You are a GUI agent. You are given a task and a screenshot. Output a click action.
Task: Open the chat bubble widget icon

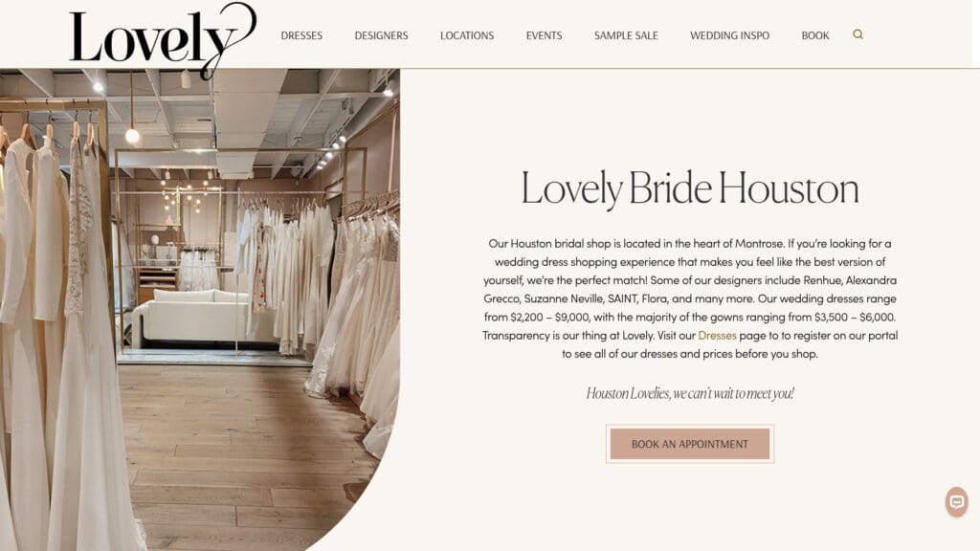(956, 501)
